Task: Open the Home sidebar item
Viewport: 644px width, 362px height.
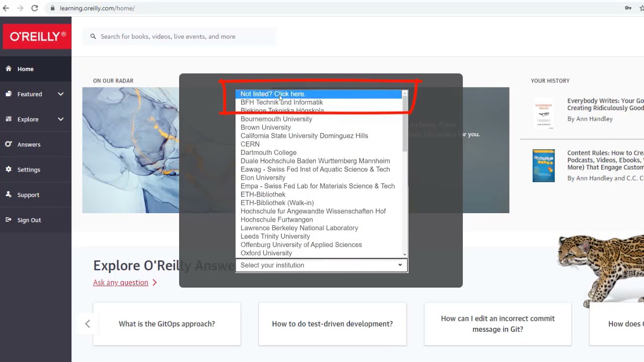Action: (x=35, y=69)
